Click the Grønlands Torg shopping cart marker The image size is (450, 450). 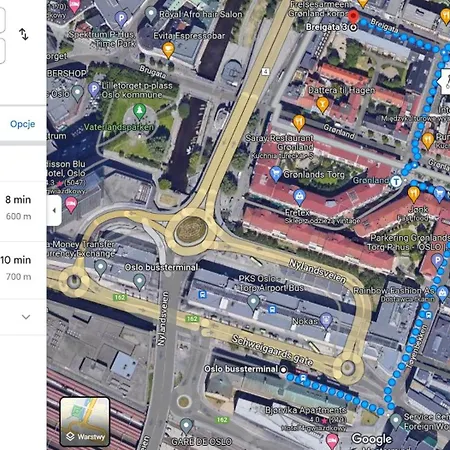(276, 174)
